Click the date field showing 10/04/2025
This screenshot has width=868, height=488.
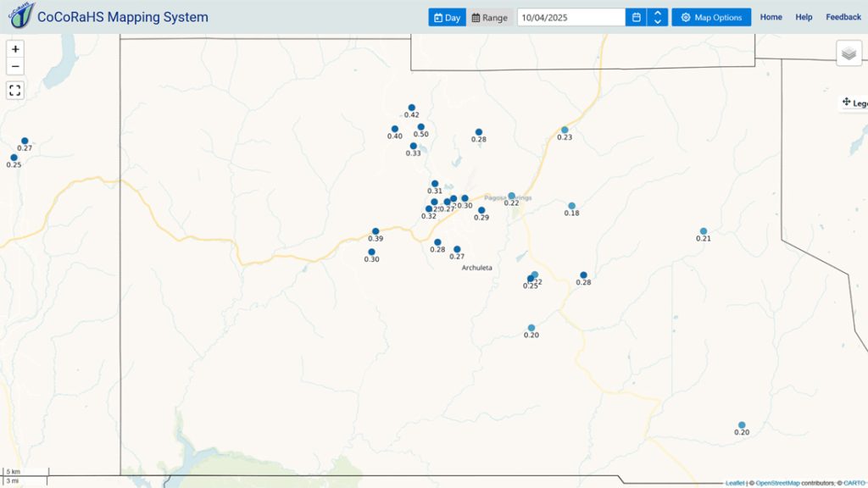click(571, 17)
